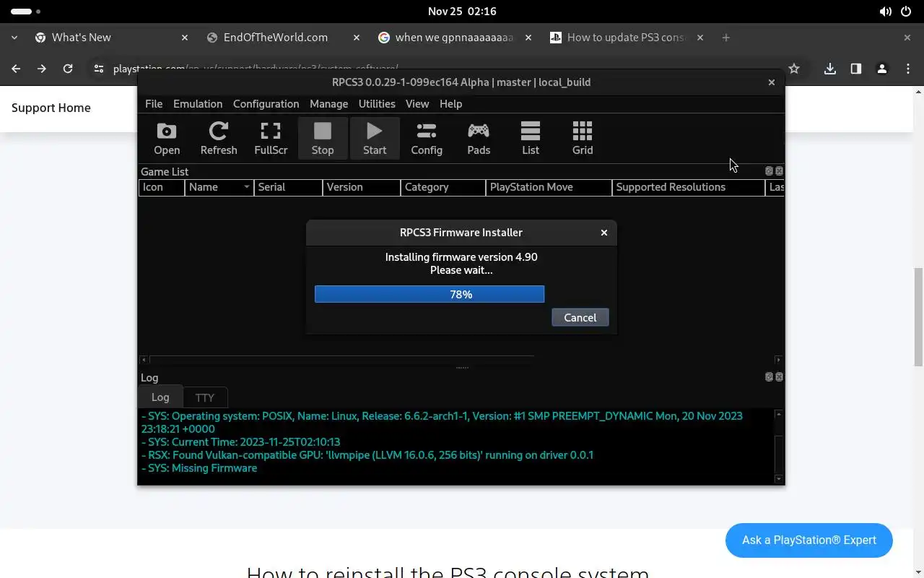Switch to the Google search browser tab
Image resolution: width=924 pixels, height=578 pixels.
[453, 38]
